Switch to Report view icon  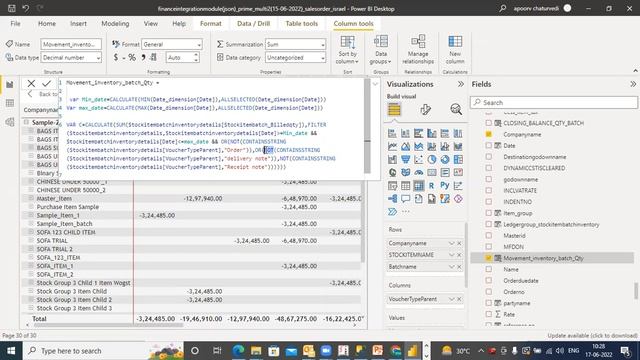[10, 84]
